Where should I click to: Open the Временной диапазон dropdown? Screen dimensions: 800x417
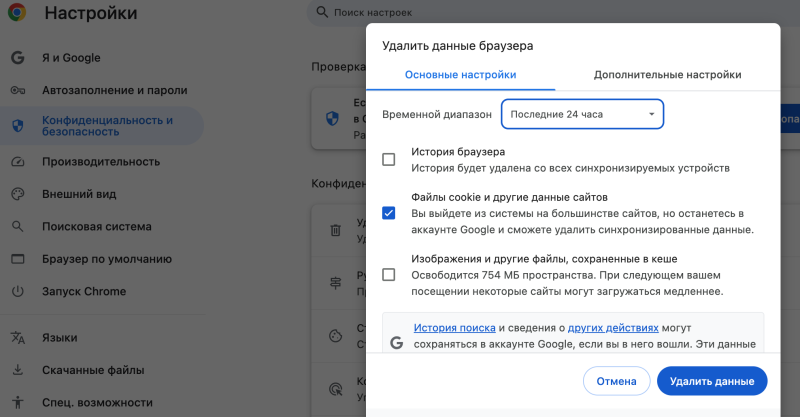coord(582,114)
